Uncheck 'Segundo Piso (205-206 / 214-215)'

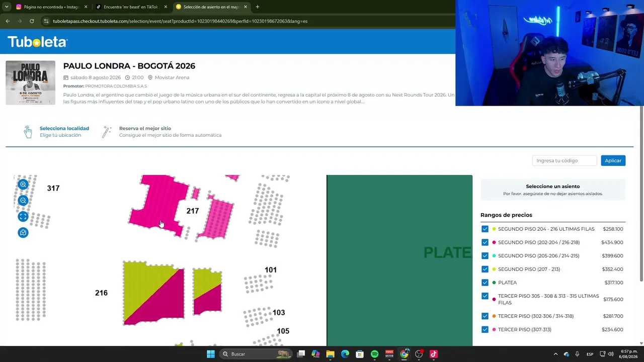tap(485, 256)
